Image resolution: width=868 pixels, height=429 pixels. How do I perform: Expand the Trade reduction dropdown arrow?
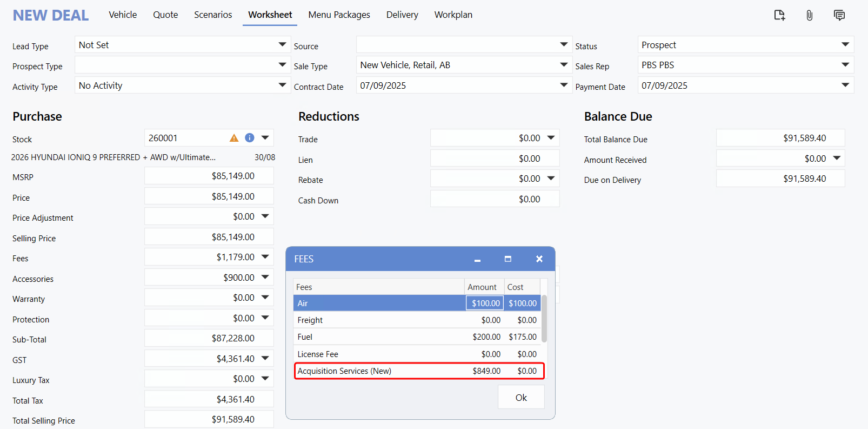(551, 138)
